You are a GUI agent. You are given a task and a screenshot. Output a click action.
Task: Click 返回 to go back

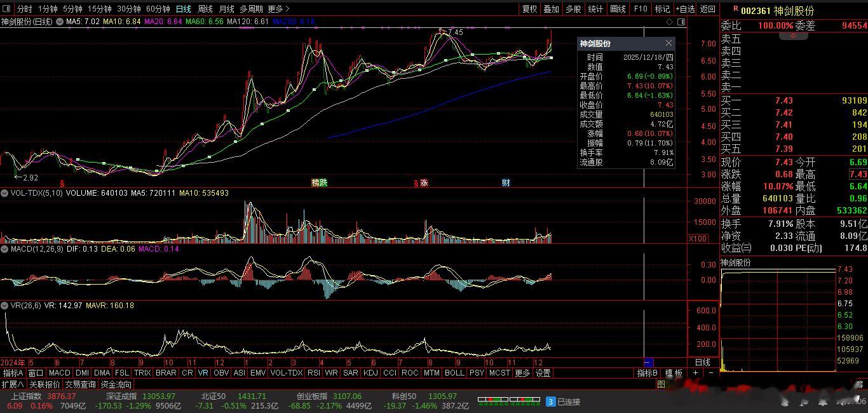pos(707,9)
